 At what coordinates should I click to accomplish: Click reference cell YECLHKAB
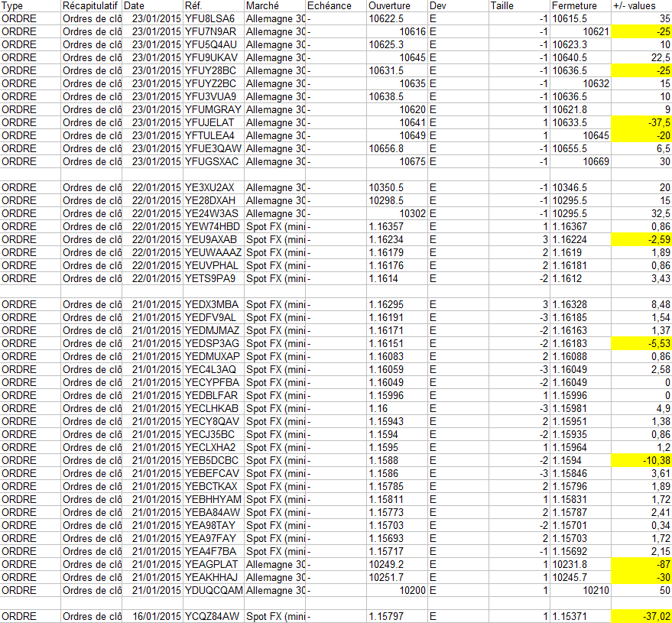point(214,408)
